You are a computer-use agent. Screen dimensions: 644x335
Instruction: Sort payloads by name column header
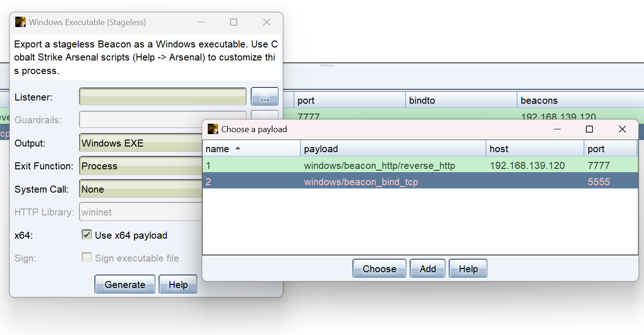tap(251, 149)
